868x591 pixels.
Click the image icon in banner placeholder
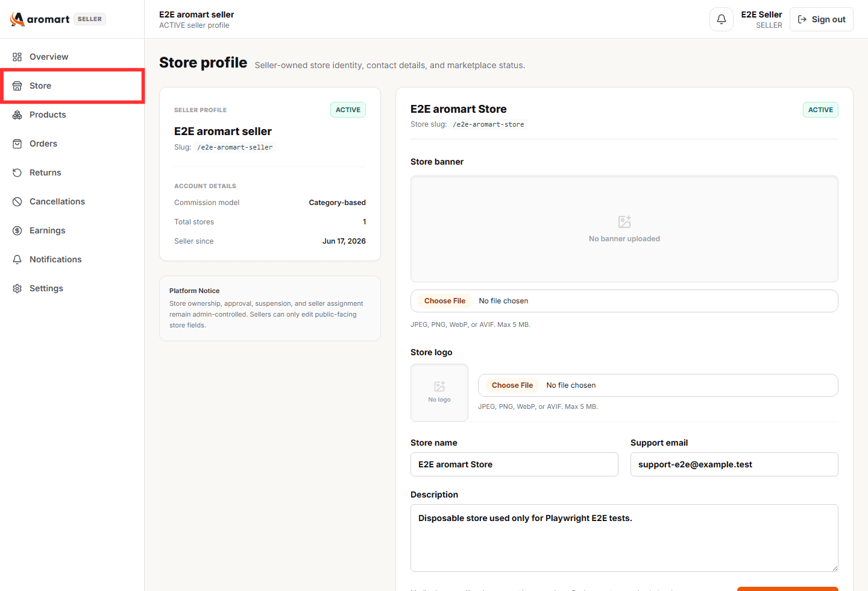click(x=624, y=222)
